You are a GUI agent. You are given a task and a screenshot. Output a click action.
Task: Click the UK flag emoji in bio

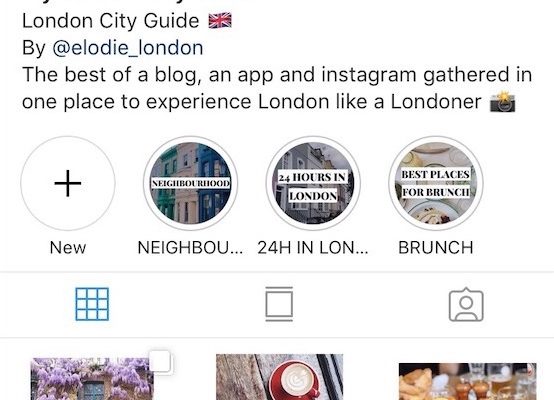(220, 20)
